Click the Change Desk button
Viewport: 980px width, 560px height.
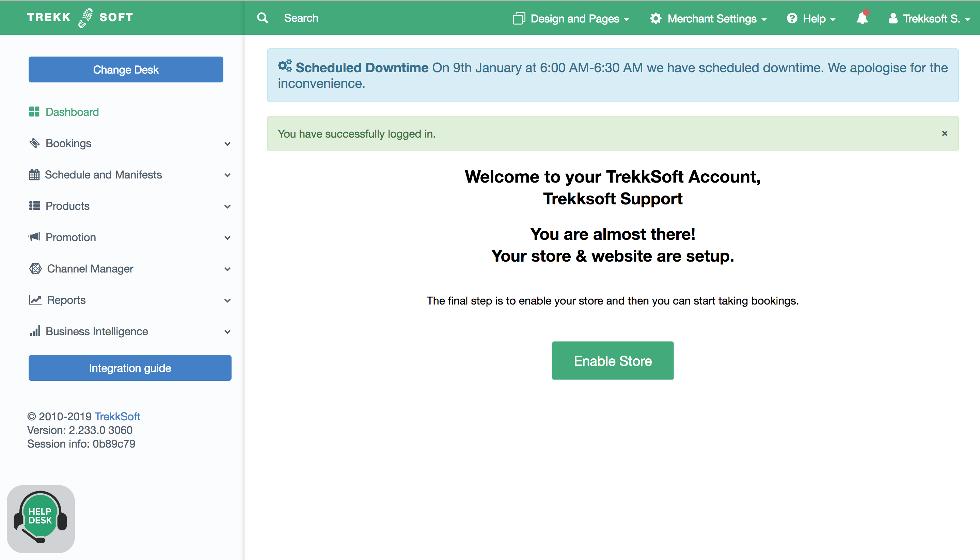tap(126, 69)
